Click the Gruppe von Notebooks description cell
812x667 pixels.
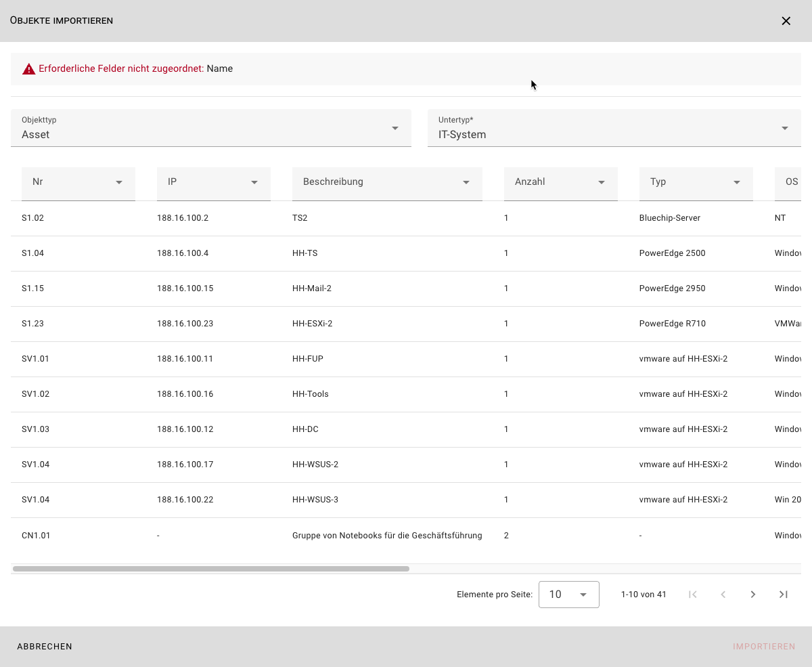pyautogui.click(x=386, y=536)
